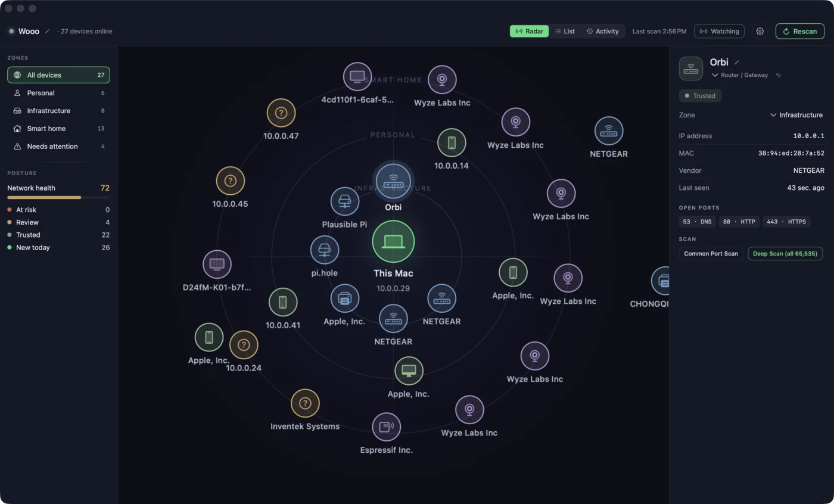Select the CHONGQI device node at right edge
The width and height of the screenshot is (834, 504).
[660, 281]
